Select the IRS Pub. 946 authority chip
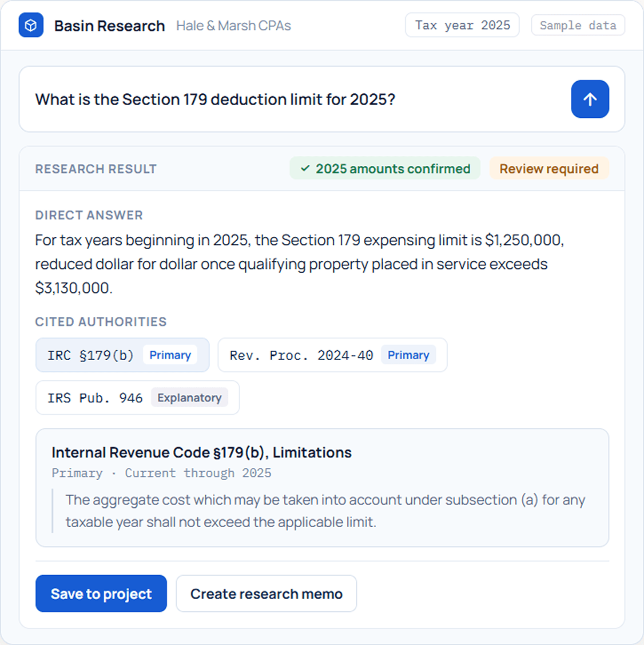Viewport: 644px width, 645px height. (x=137, y=398)
